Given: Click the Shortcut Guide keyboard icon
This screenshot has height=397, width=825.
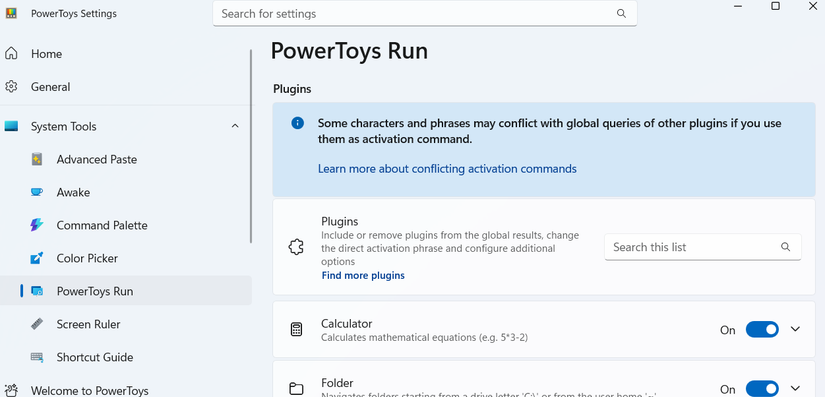Looking at the screenshot, I should click(37, 357).
